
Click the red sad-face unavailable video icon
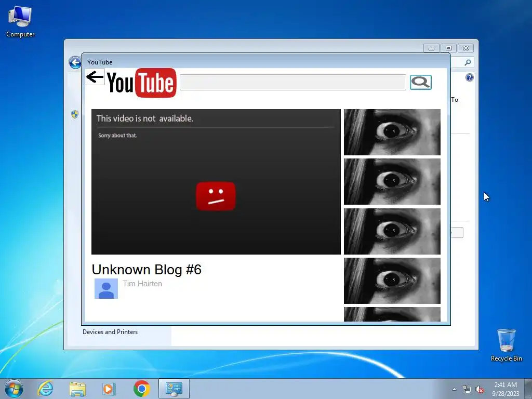tap(216, 196)
